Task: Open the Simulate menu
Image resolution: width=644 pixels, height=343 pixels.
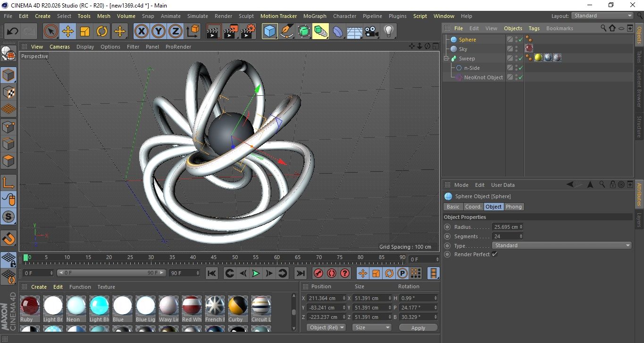Action: 198,16
